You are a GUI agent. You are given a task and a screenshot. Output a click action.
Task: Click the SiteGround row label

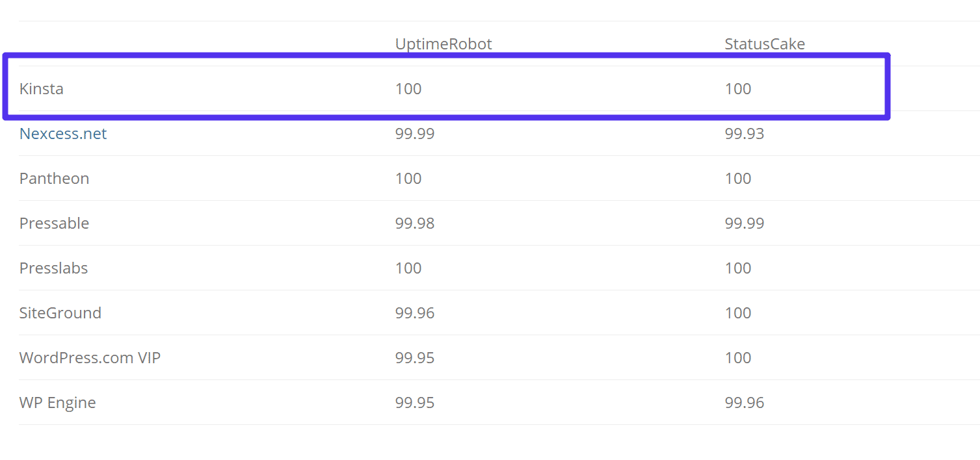coord(60,313)
